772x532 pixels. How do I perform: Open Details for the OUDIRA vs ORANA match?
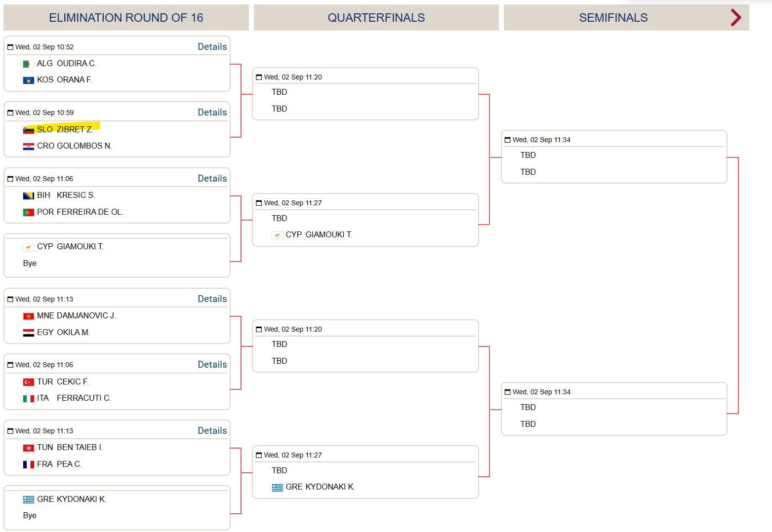[x=212, y=47]
